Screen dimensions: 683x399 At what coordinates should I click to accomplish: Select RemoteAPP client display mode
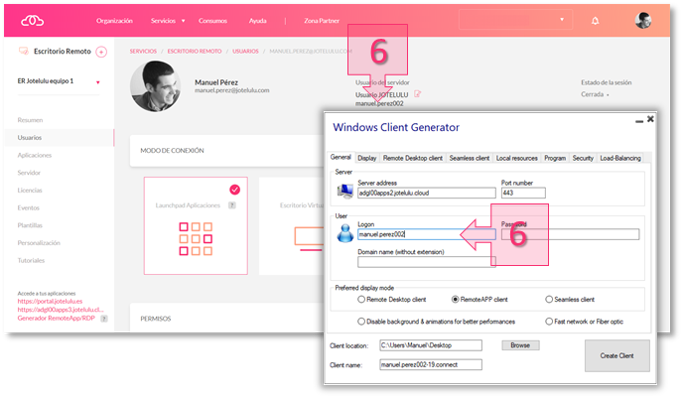[455, 299]
